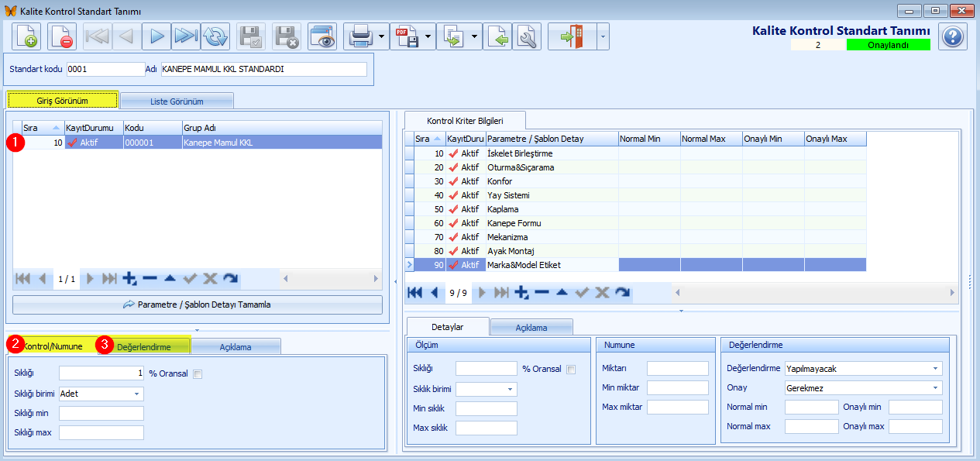Select the Detaylar tab
The width and height of the screenshot is (980, 461).
click(448, 326)
